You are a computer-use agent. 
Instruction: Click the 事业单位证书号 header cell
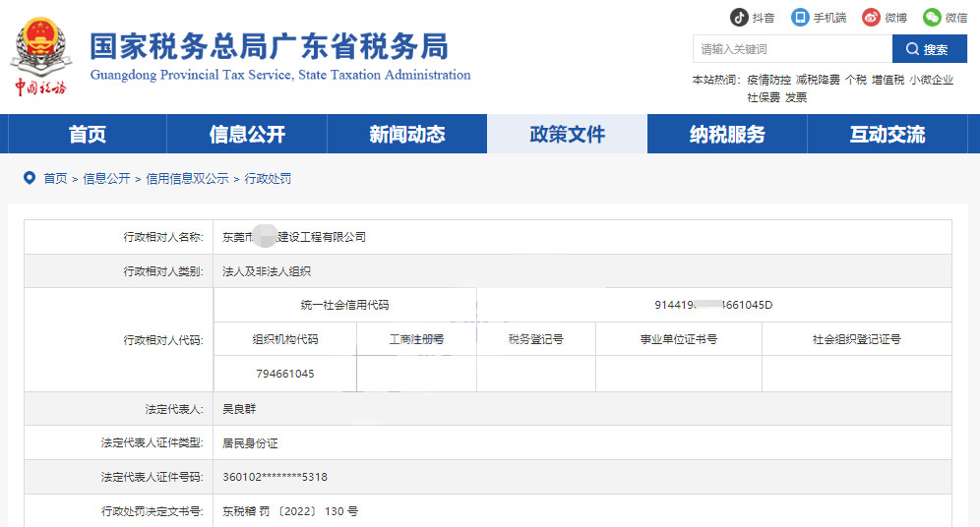pos(679,339)
